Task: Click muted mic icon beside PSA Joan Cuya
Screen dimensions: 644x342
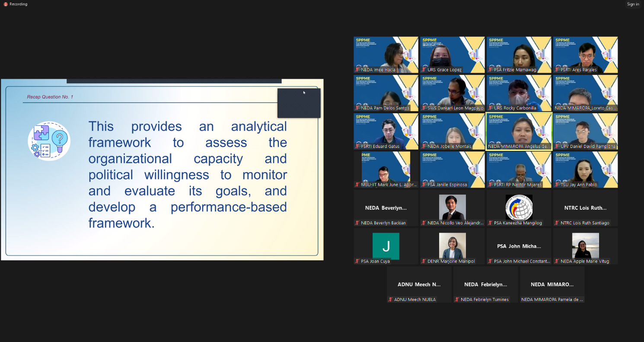Action: click(357, 261)
